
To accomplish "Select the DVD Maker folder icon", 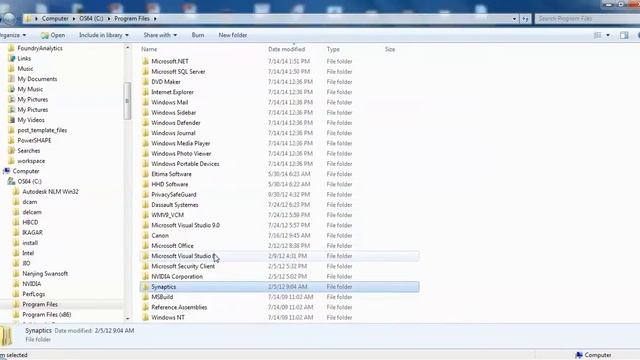I will [x=145, y=82].
